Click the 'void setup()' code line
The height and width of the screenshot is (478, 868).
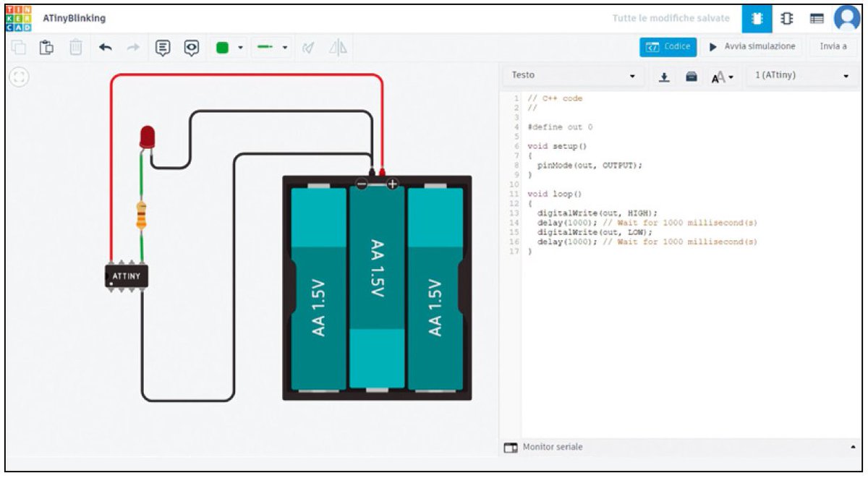557,147
